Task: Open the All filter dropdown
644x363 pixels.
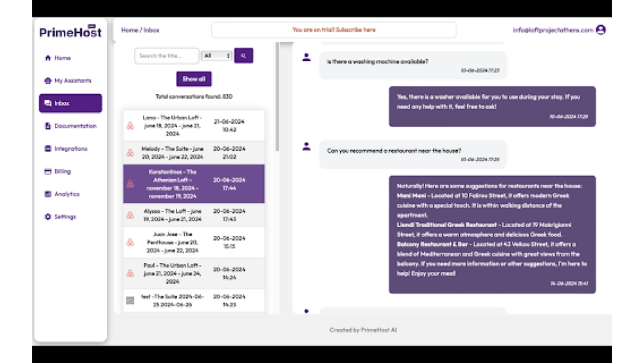Action: coord(216,56)
